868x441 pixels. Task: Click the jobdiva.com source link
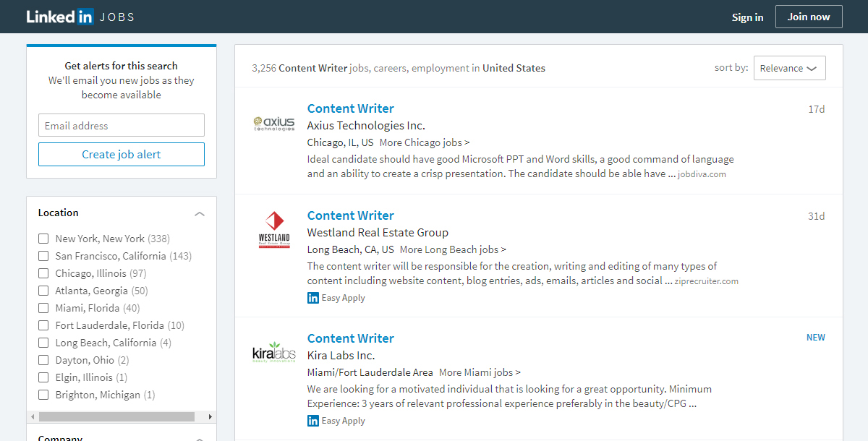click(x=702, y=174)
